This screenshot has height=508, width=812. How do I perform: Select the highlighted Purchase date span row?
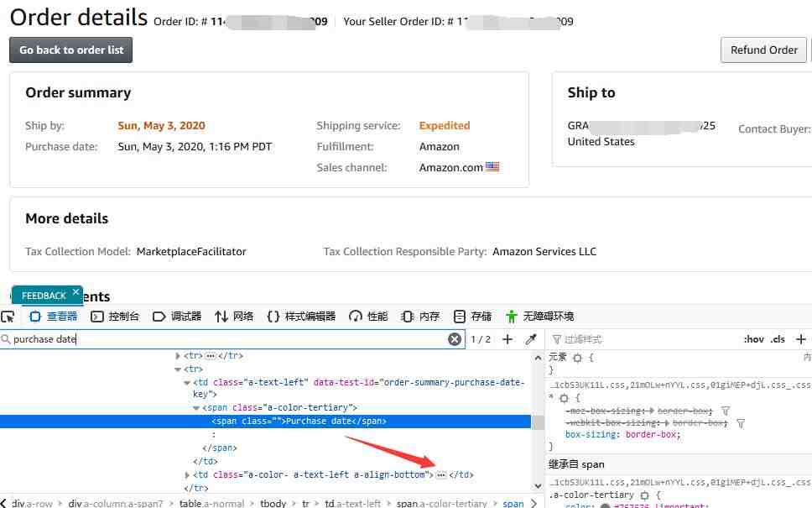pos(265,422)
